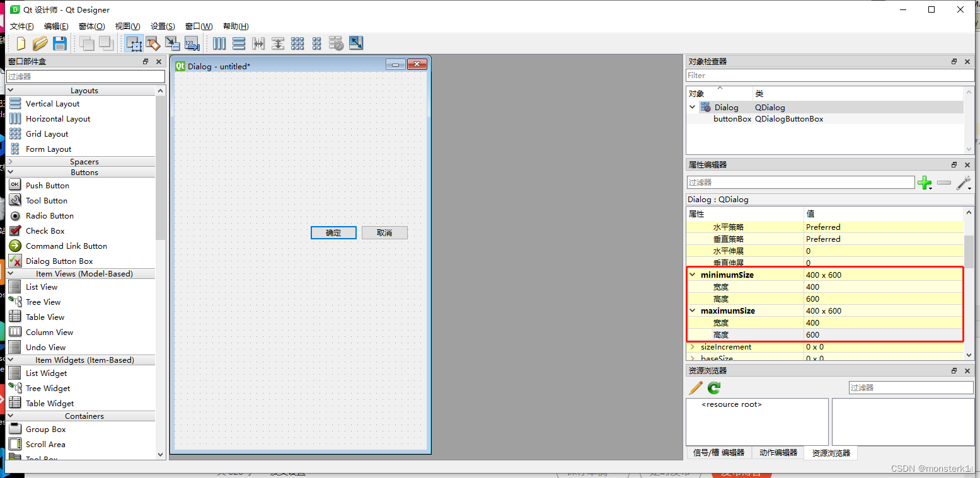This screenshot has width=980, height=478.
Task: Expand the sizeIncrement property group
Action: click(x=693, y=346)
